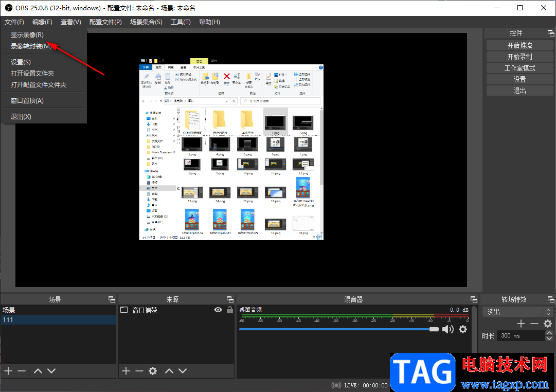
Task: Add a new scene with the plus icon
Action: click(x=8, y=371)
